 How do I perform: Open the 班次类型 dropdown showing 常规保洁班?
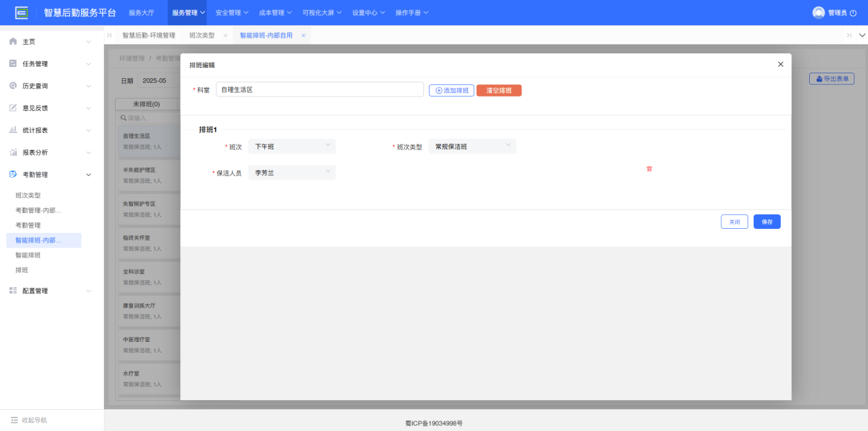(472, 147)
